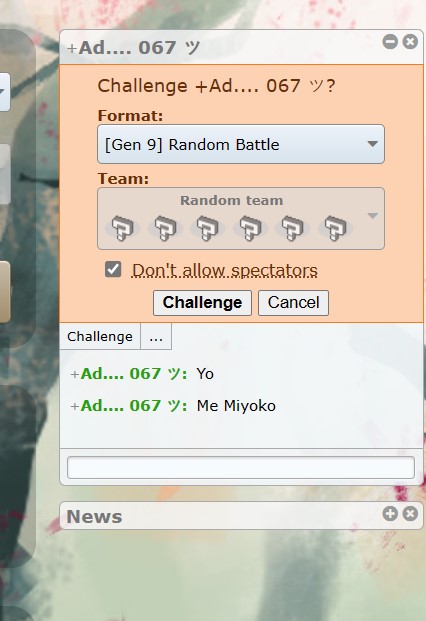426x621 pixels.
Task: Close the News panel
Action: point(410,514)
